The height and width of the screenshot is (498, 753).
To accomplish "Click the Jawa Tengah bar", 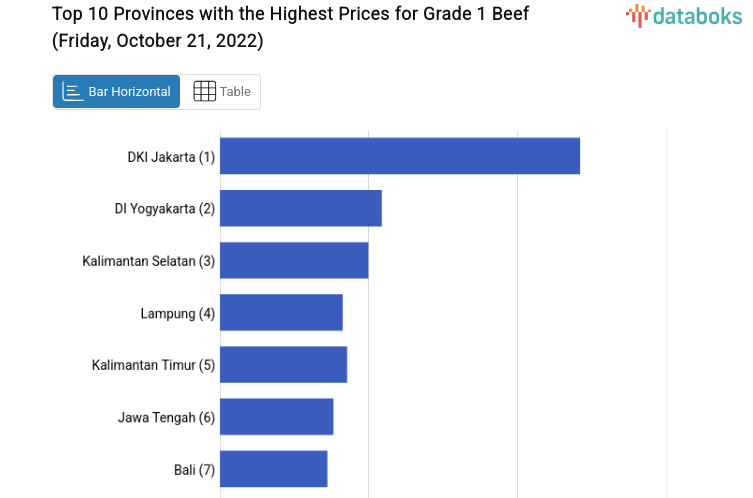I will (276, 416).
